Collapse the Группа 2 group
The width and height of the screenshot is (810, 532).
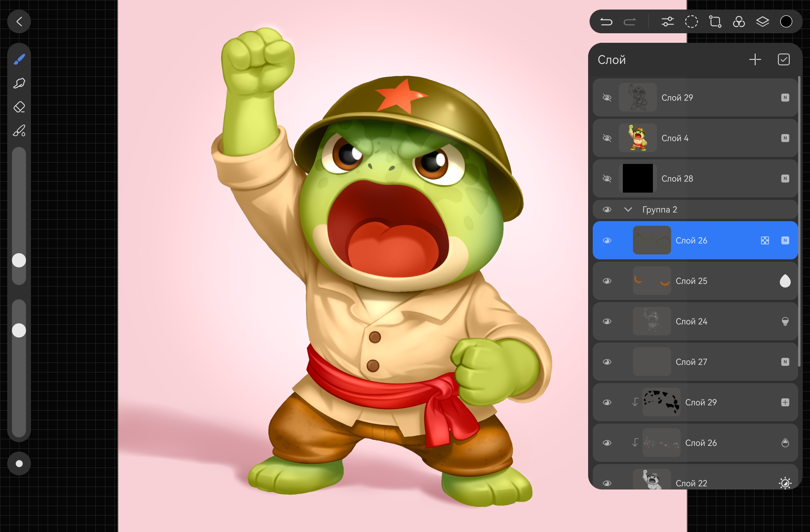tap(628, 210)
